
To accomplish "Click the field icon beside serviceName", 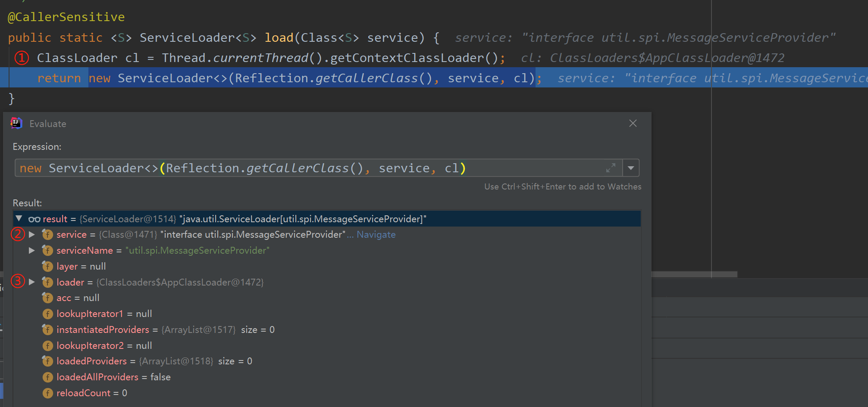I will pyautogui.click(x=47, y=250).
